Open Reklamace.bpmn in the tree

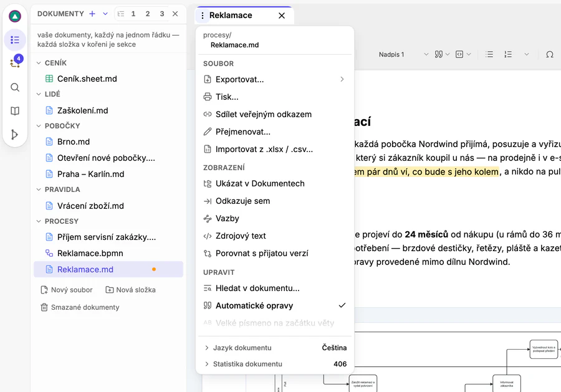108,253
